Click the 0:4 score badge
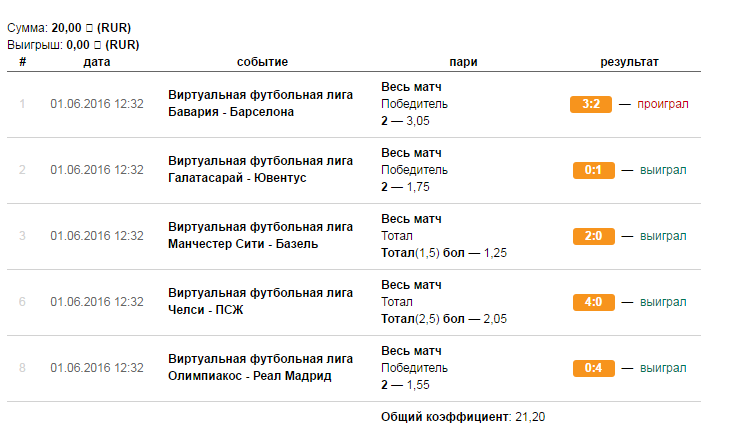Viewport: 733px width, 444px height. pos(593,368)
